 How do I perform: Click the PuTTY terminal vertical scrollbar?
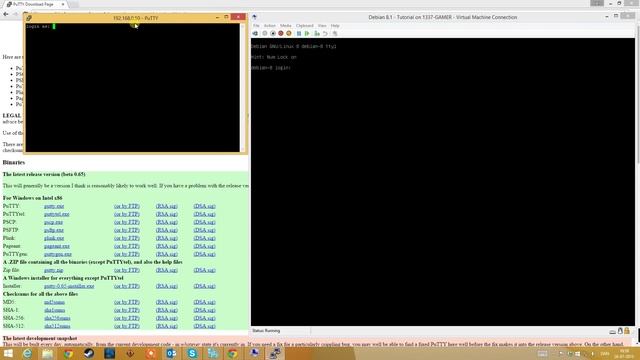coord(242,87)
